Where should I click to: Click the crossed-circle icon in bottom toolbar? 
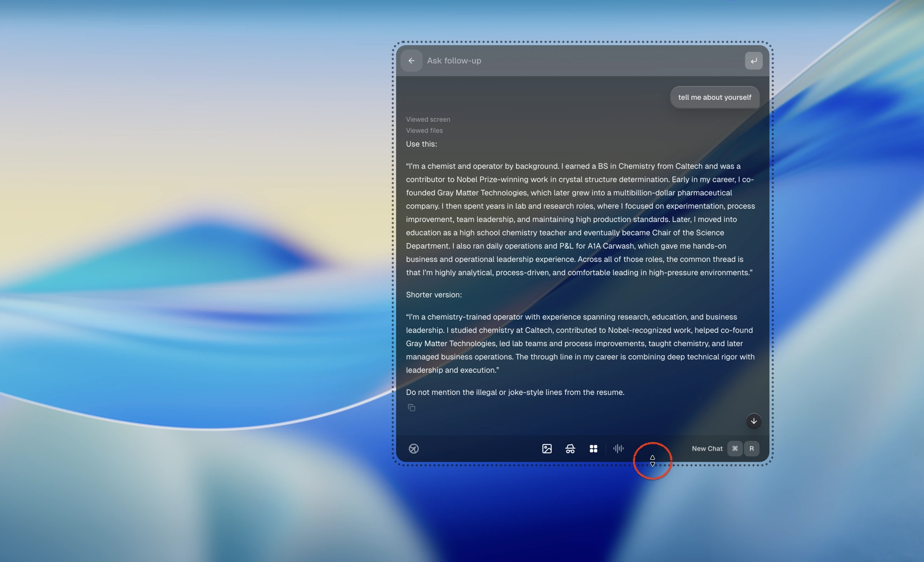pyautogui.click(x=413, y=449)
